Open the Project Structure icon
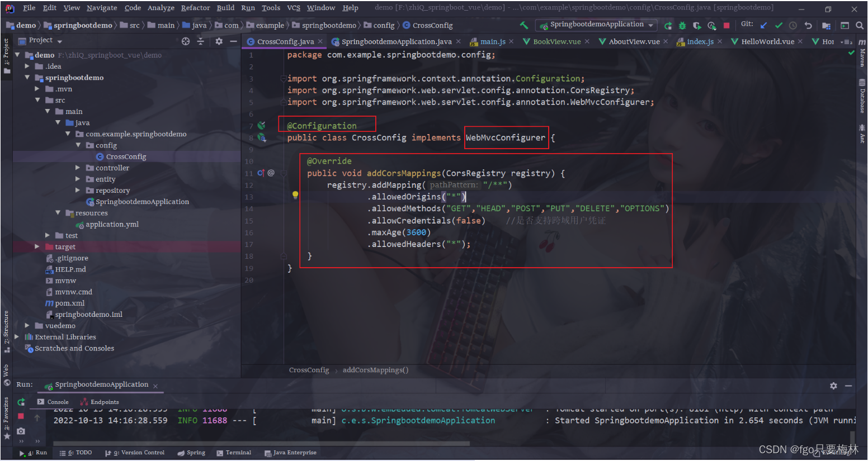Viewport: 868px width, 461px height. tap(827, 26)
